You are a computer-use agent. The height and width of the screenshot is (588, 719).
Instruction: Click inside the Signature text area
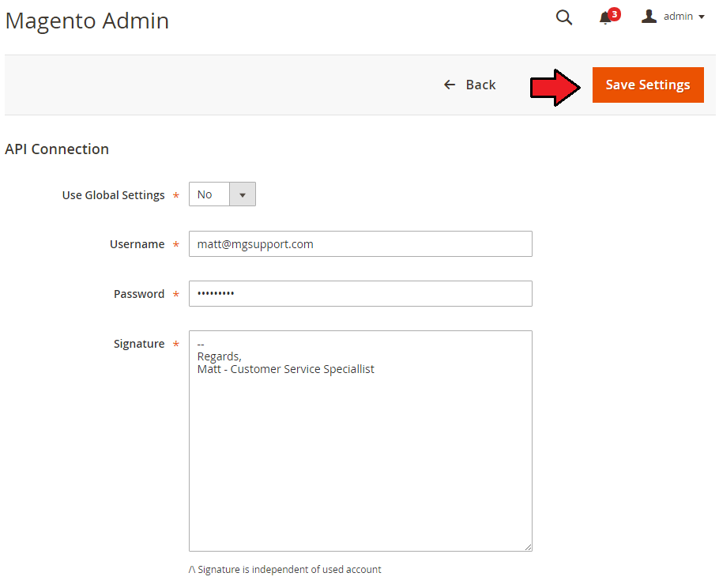[x=360, y=441]
